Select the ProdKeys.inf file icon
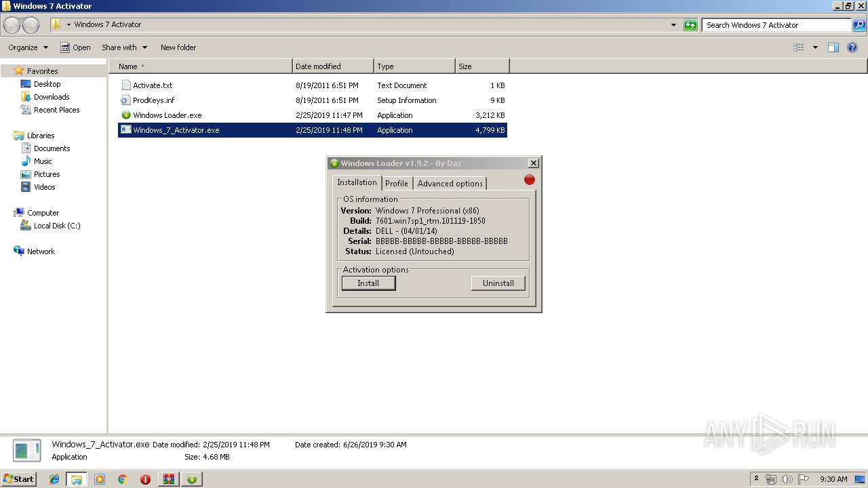This screenshot has width=868, height=488. tap(125, 100)
